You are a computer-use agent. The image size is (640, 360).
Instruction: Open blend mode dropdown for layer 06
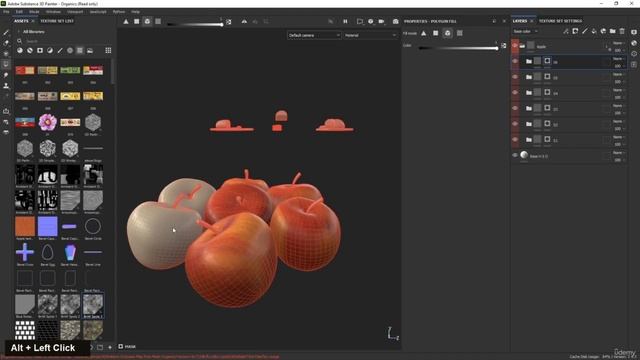pos(618,59)
